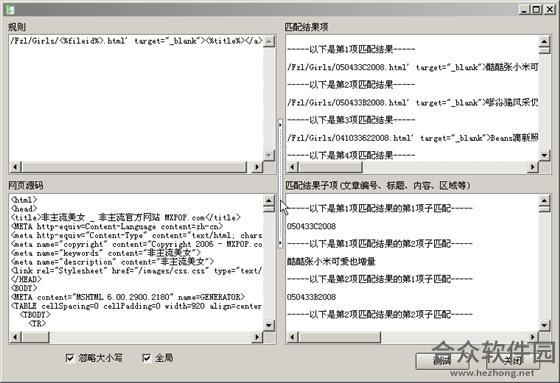Click the TABLE cellSpacing source line

[136, 306]
